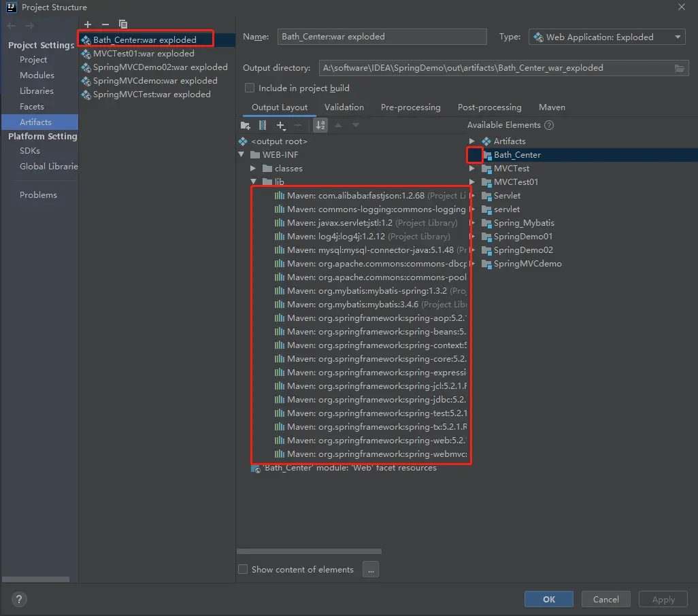
Task: Select the log4j Maven library entry
Action: (363, 237)
